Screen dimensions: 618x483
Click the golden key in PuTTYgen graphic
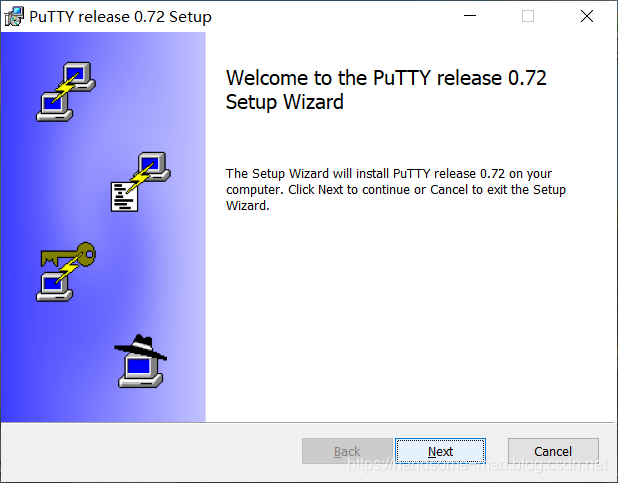click(68, 255)
